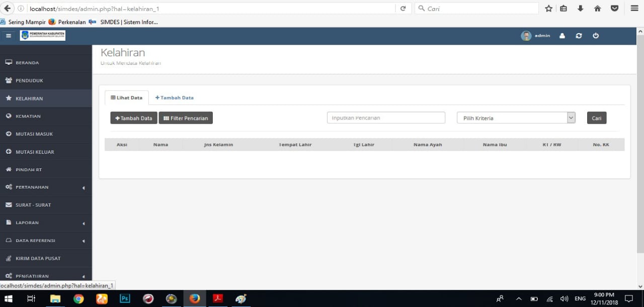Open the Pilih Kriteria dropdown
The width and height of the screenshot is (644, 307).
(x=516, y=118)
